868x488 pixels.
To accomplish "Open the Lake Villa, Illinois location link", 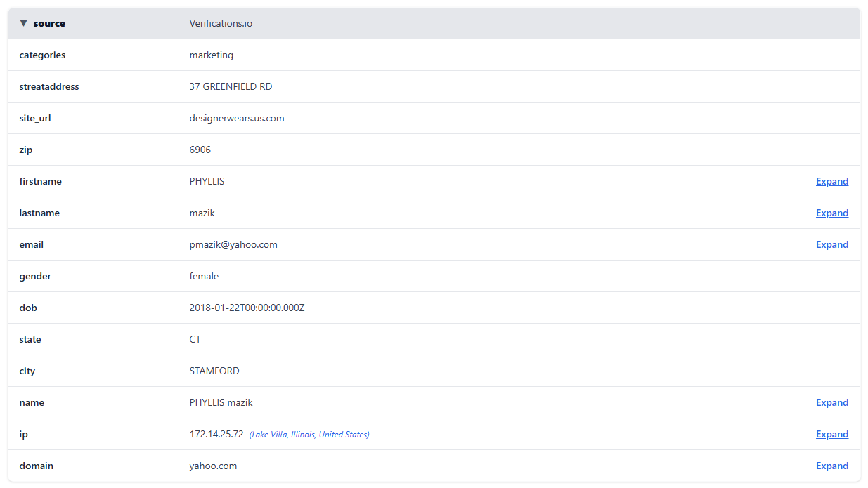I will click(x=309, y=435).
